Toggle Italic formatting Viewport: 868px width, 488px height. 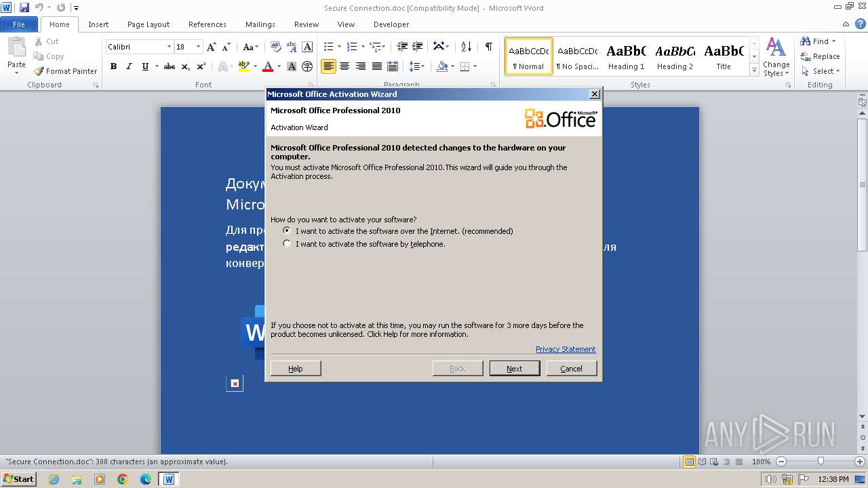[x=129, y=66]
